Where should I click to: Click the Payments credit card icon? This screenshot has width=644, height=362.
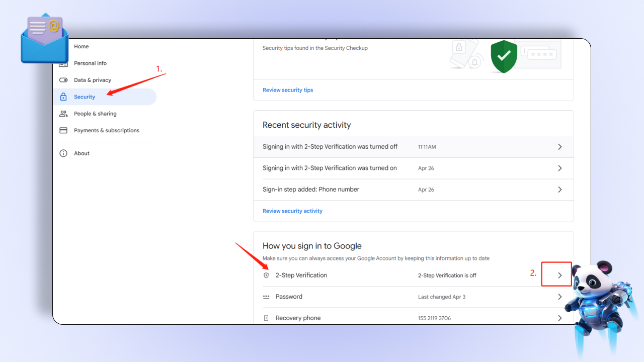click(63, 130)
